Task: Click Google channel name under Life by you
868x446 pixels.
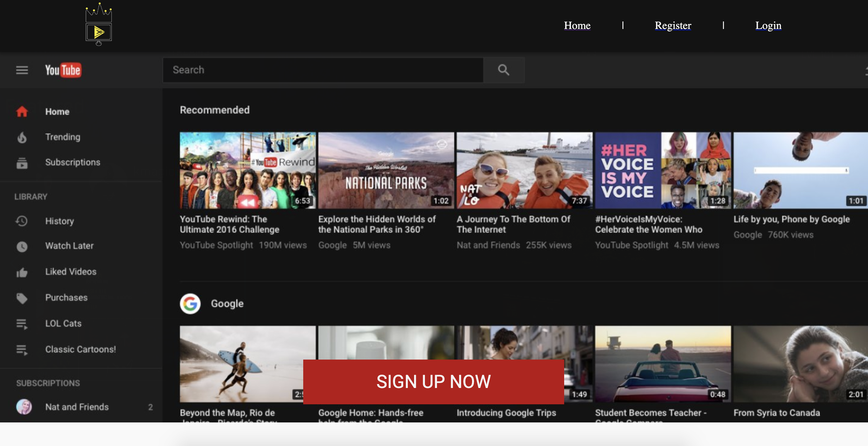Action: [748, 234]
